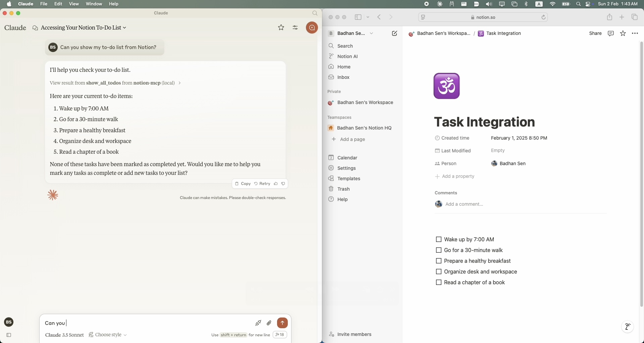Open Claude chat controls sliders icon
644x343 pixels.
tap(295, 28)
